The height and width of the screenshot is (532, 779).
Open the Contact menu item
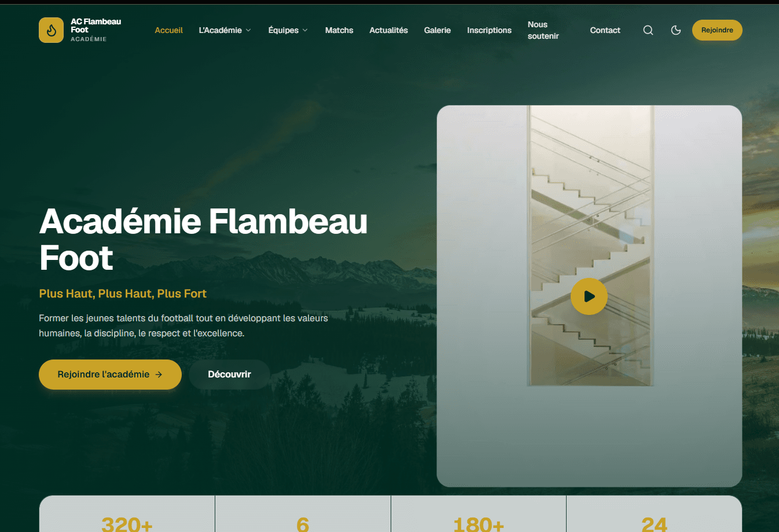605,30
